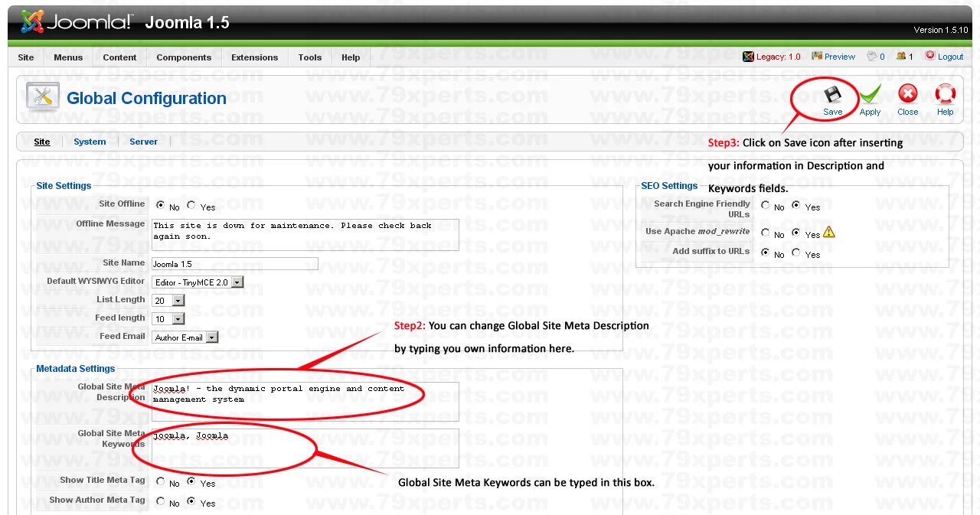This screenshot has width=980, height=515.
Task: Click the Logout icon
Action: pos(930,55)
